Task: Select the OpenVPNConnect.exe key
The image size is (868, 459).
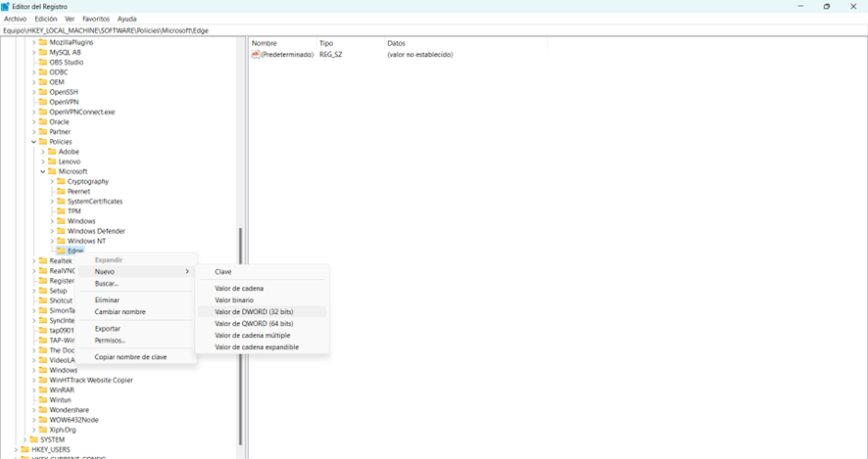Action: (x=82, y=112)
